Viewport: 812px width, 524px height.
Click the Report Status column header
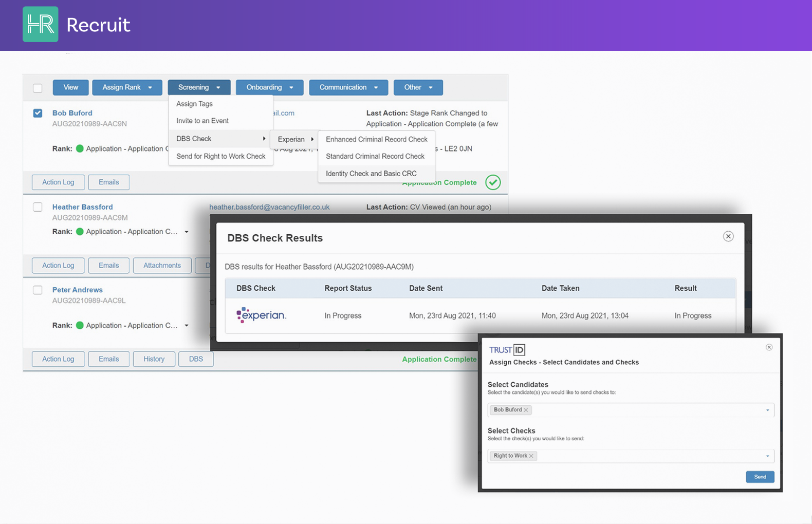coord(348,288)
